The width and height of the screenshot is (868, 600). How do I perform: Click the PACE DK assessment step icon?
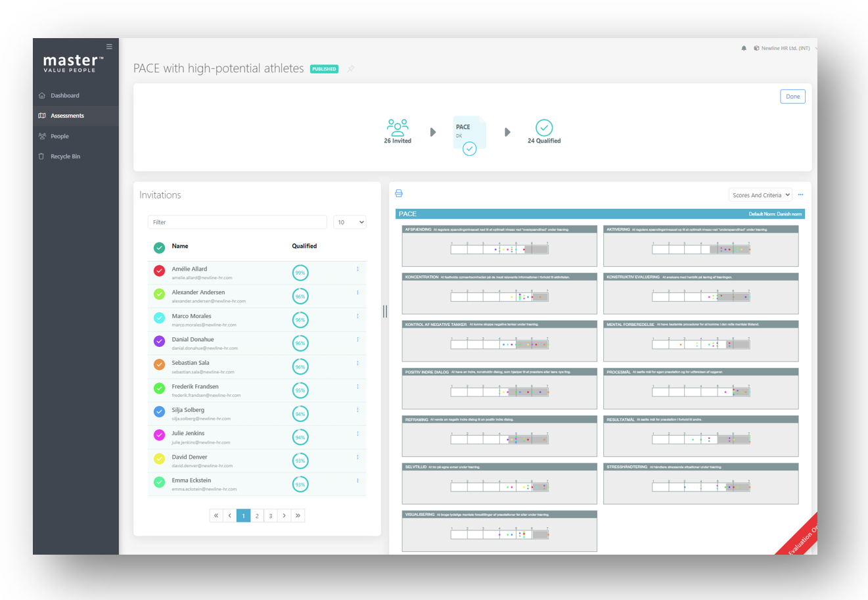[469, 134]
